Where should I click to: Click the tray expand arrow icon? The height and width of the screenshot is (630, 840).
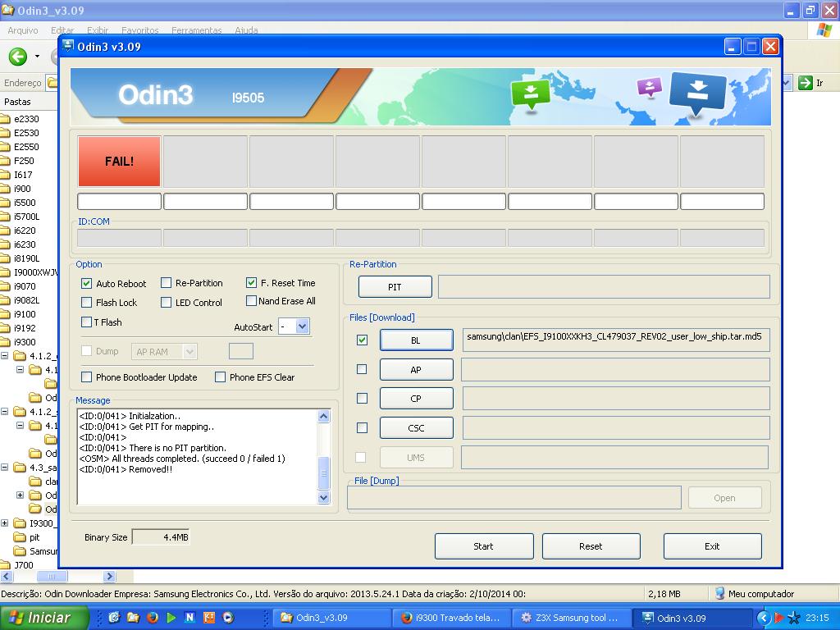763,618
